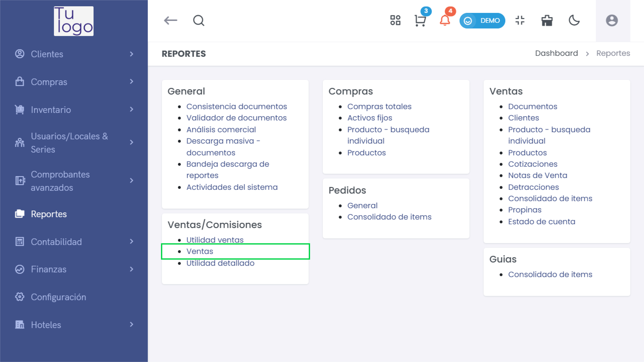Open the shopping cart icon

tap(420, 20)
